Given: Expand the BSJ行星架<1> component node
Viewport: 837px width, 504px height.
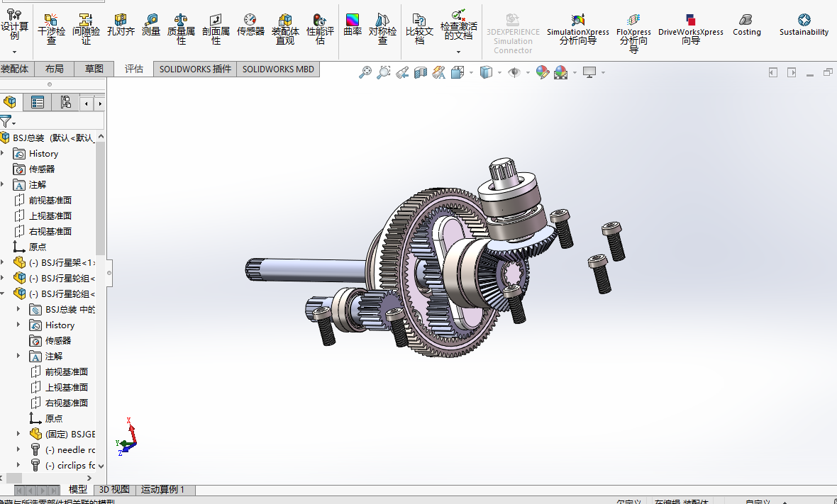Looking at the screenshot, I should click(3, 263).
